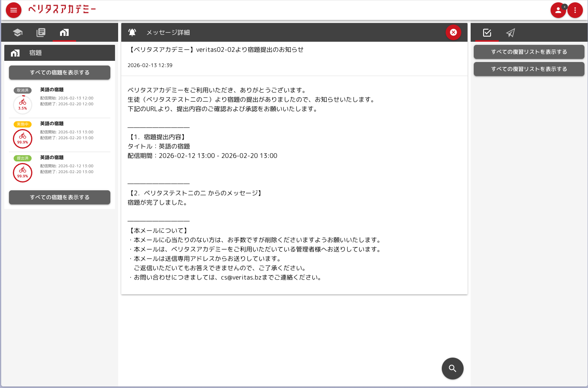Open the paper plane send tab
This screenshot has width=588, height=388.
tap(510, 33)
